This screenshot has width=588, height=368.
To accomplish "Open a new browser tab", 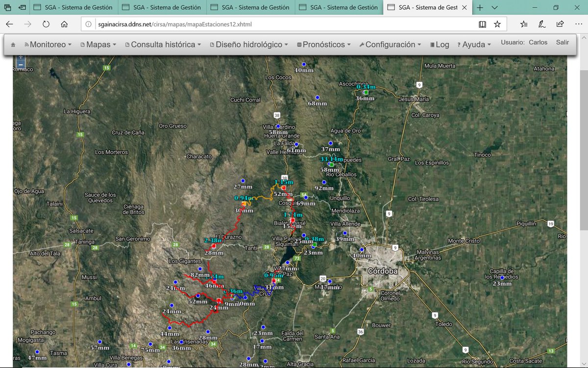I will point(480,7).
